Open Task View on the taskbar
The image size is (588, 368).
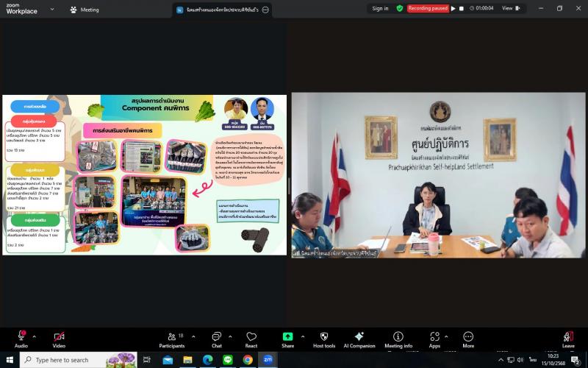pos(146,360)
